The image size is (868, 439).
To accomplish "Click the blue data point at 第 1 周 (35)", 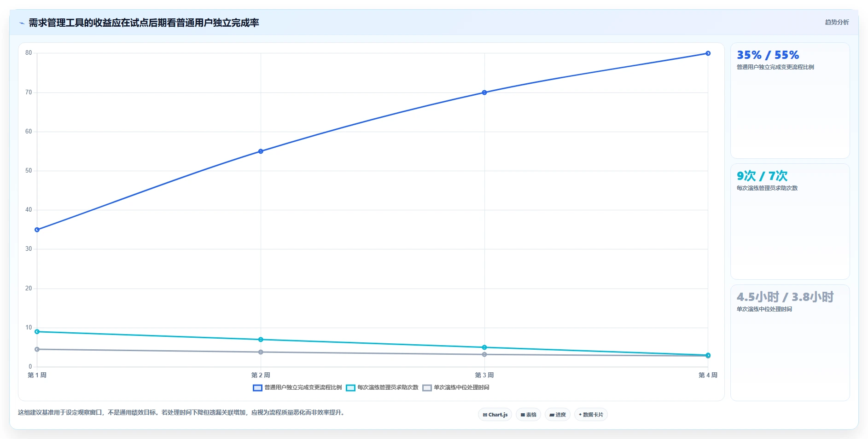I will (37, 230).
